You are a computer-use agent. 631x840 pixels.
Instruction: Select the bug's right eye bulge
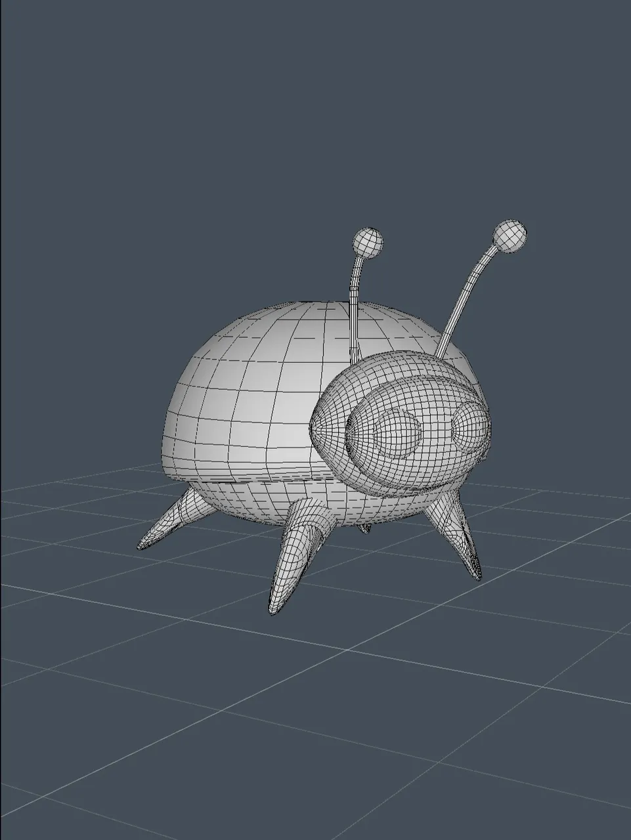(471, 426)
